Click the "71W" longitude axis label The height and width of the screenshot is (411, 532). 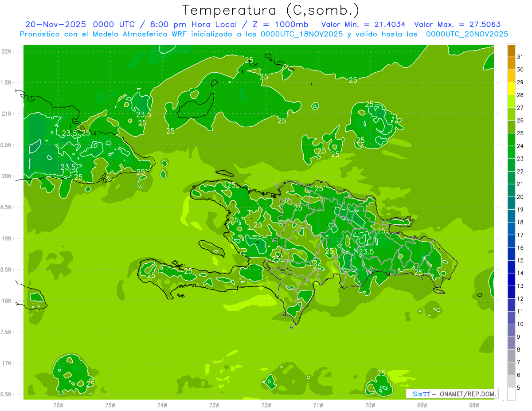(x=318, y=405)
